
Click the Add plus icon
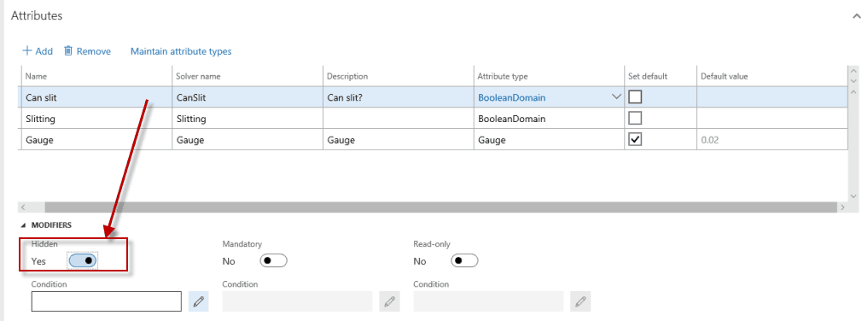coord(26,51)
